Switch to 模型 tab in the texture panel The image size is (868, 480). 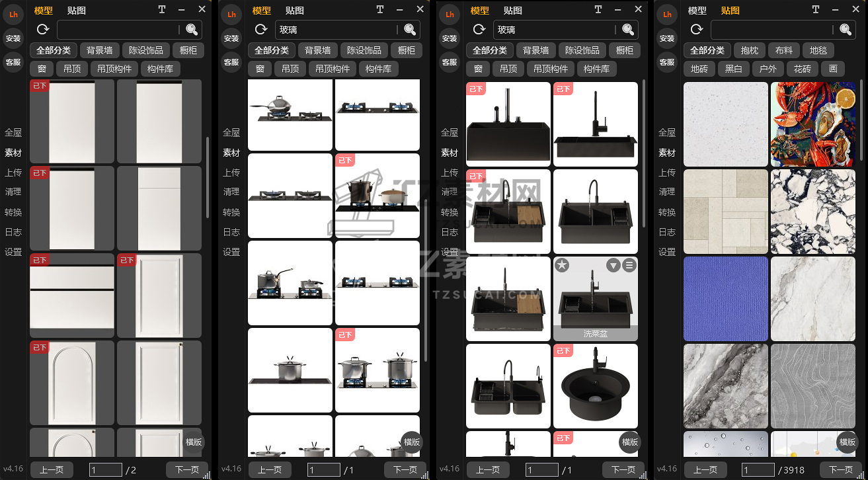pos(697,10)
